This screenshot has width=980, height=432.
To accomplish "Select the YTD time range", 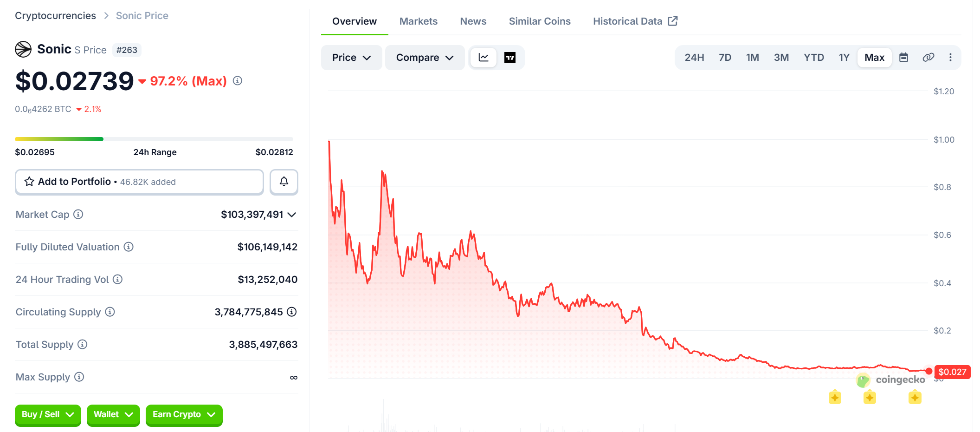I will point(814,58).
